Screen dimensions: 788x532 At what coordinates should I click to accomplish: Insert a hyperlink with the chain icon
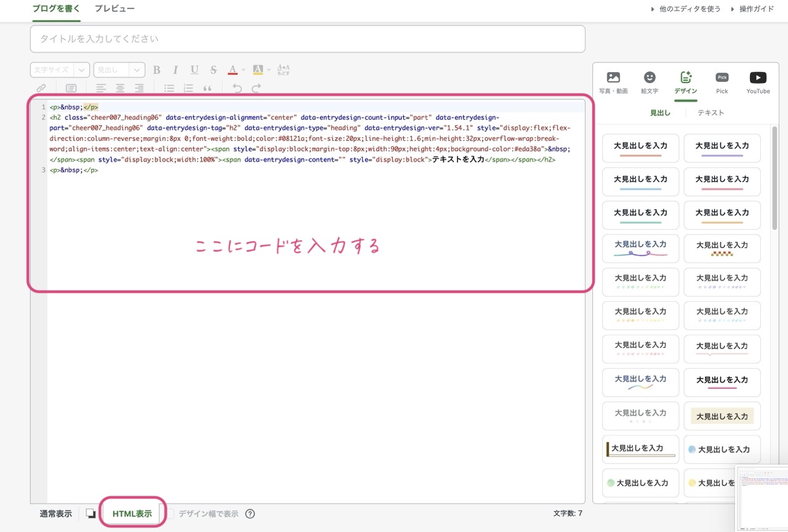point(41,88)
